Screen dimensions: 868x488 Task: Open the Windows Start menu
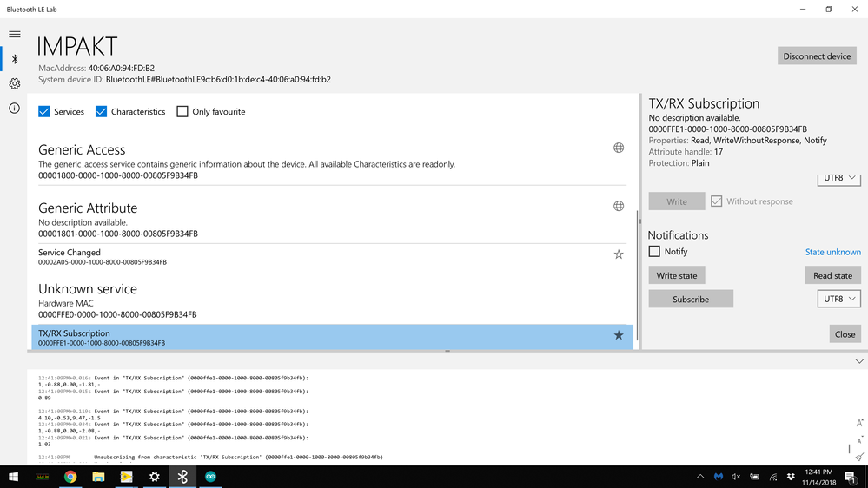14,477
